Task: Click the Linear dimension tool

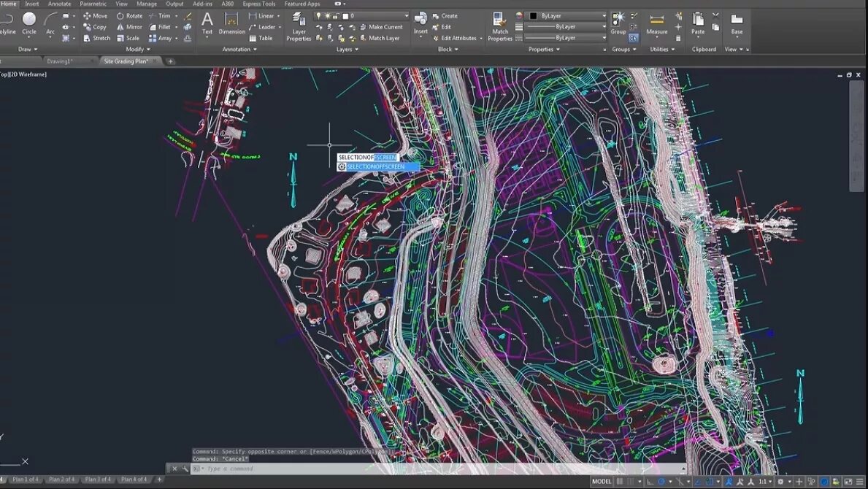Action: click(x=261, y=16)
